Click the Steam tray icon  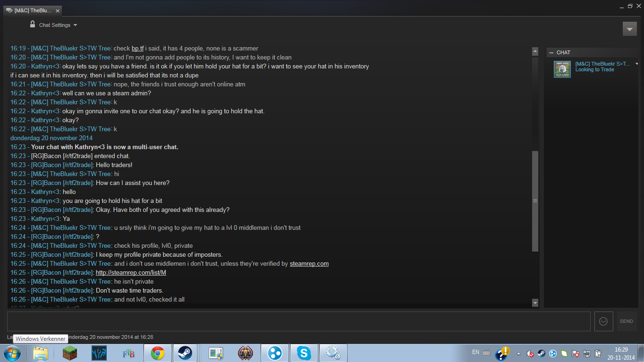pos(541,353)
